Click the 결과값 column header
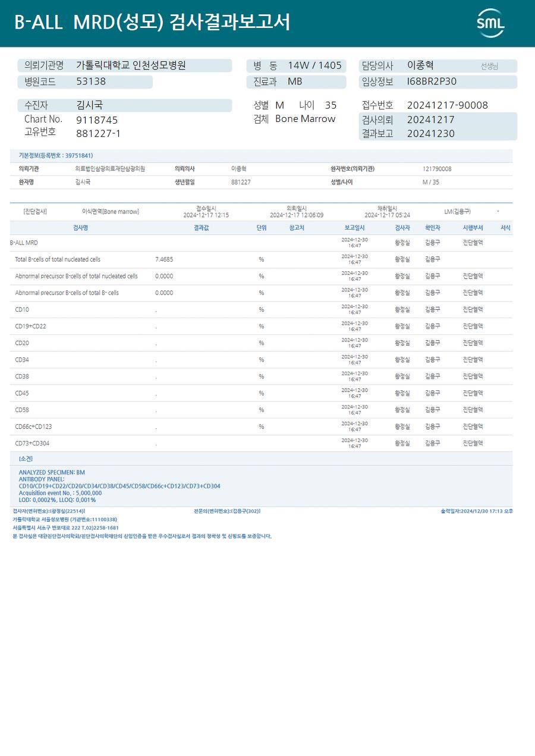 [202, 228]
